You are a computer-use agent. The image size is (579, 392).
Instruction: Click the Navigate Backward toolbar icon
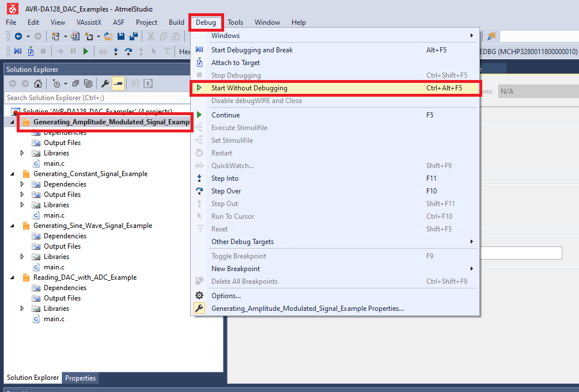pyautogui.click(x=18, y=36)
